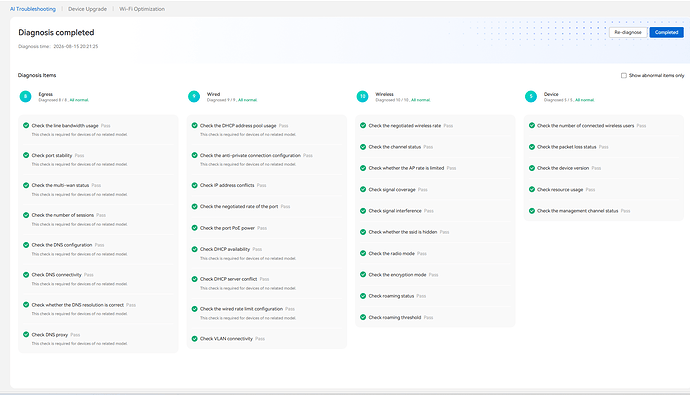Screen dimensions: 690x395
Task: Select 'Check signal interference' item text
Action: (395, 211)
